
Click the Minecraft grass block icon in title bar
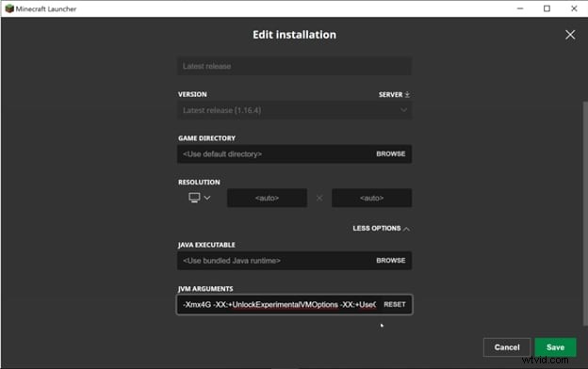(9, 8)
